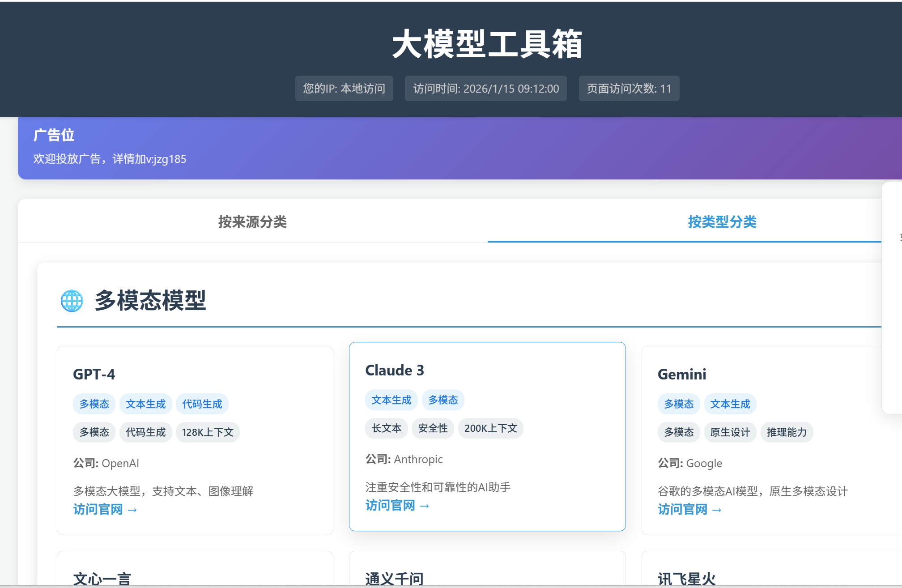Viewport: 902px width, 588px height.
Task: Click the 大模型工具箱 page title
Action: [x=487, y=44]
